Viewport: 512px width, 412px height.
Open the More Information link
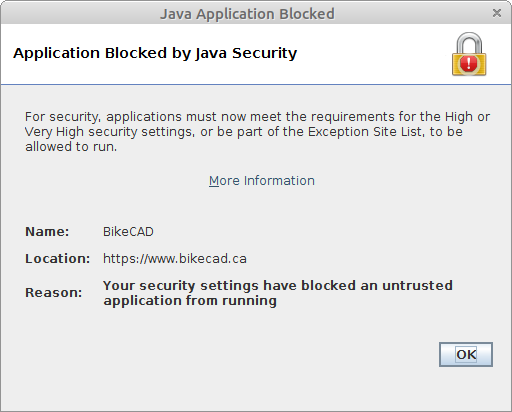click(262, 181)
